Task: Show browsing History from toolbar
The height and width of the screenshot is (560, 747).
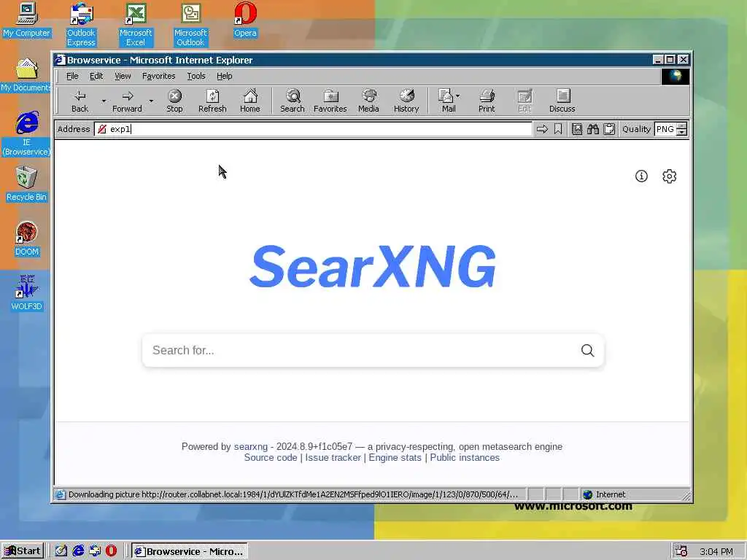Action: click(x=406, y=101)
